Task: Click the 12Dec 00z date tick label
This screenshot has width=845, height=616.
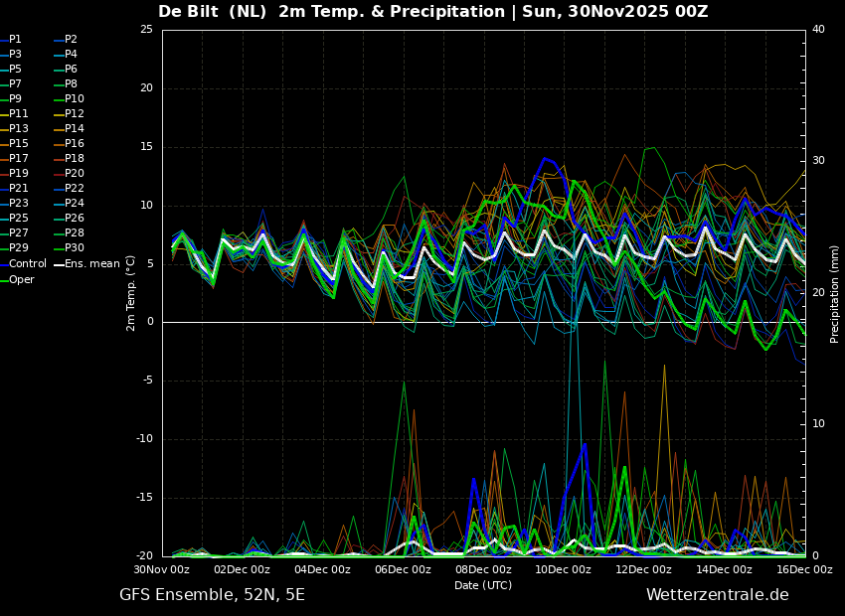Action: point(643,570)
